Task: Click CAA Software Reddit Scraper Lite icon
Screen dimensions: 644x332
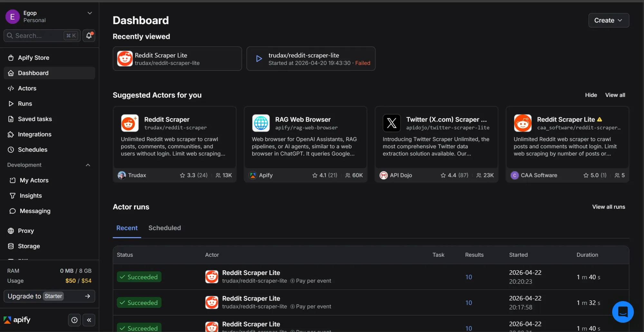Action: pyautogui.click(x=523, y=123)
